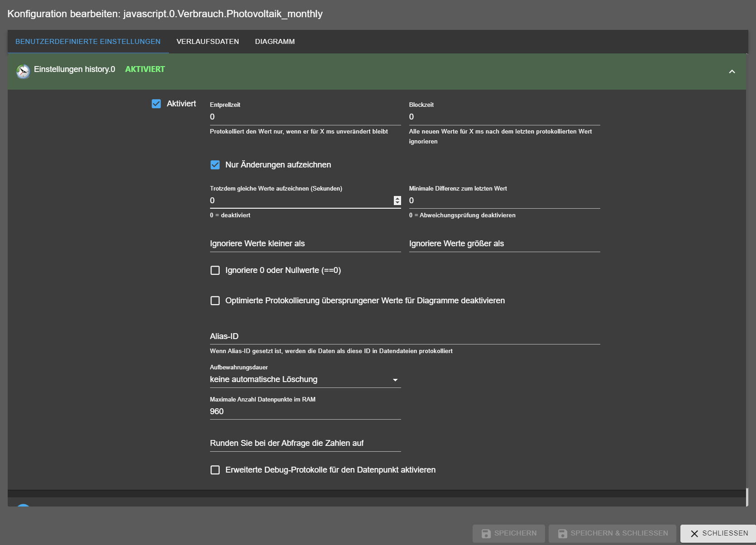
Task: Collapse the Einstellungen history.0 section chevron
Action: tap(732, 72)
